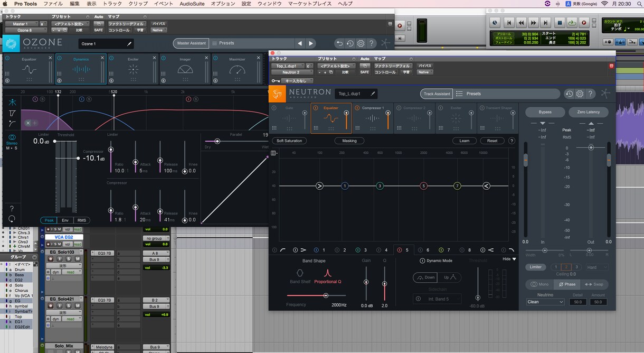Click Neutron Bypass button
Screen dimensions: 644x353
point(545,112)
